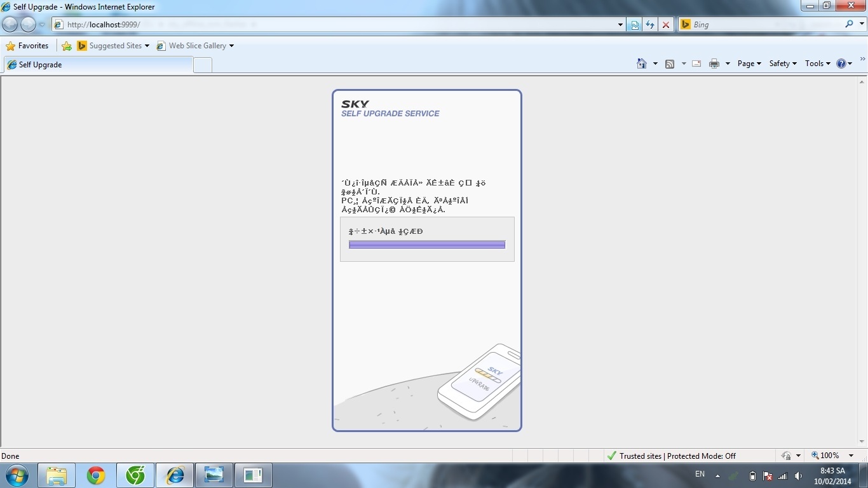Toggle Compatibility View icon in address bar
This screenshot has height=488, width=868.
pyautogui.click(x=635, y=24)
